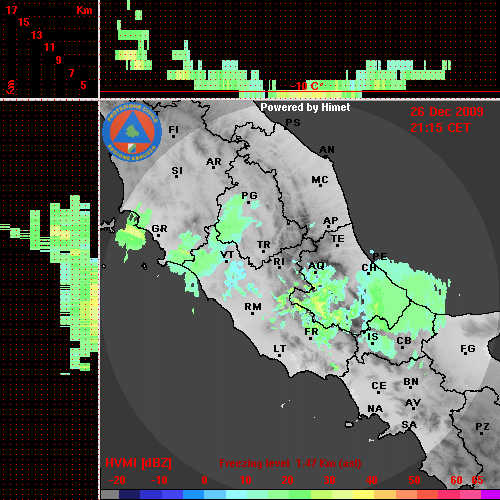Screen dimensions: 500x500
Task: Click the Powered by Himet text
Action: [x=305, y=107]
